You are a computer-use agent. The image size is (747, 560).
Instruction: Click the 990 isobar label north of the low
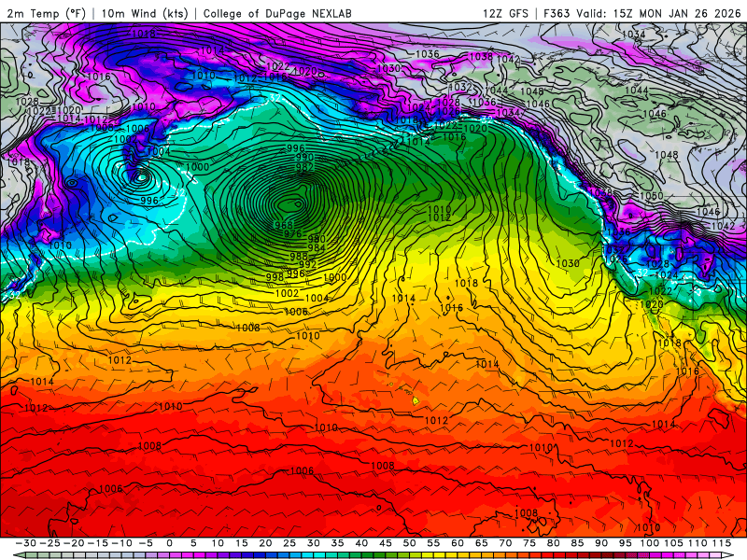click(305, 157)
